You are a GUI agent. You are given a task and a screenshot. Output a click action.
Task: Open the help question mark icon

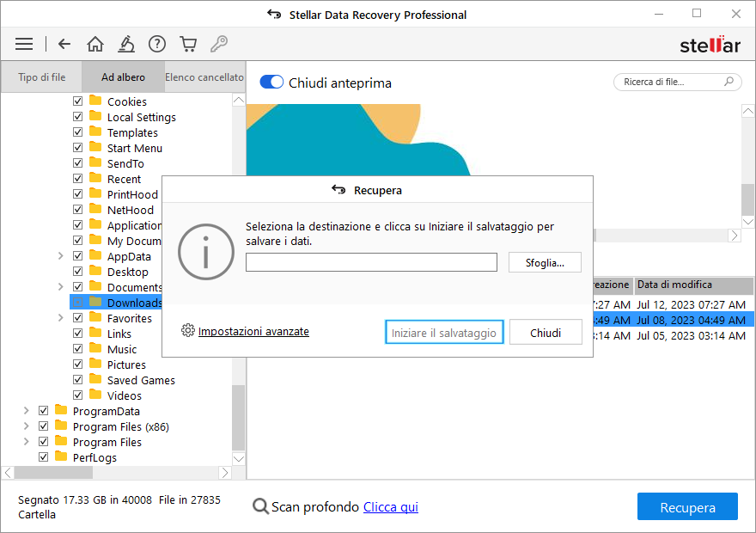coord(156,44)
